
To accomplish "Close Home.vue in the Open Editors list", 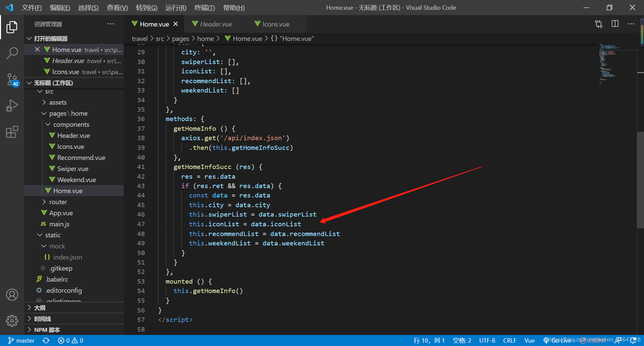I will [37, 50].
